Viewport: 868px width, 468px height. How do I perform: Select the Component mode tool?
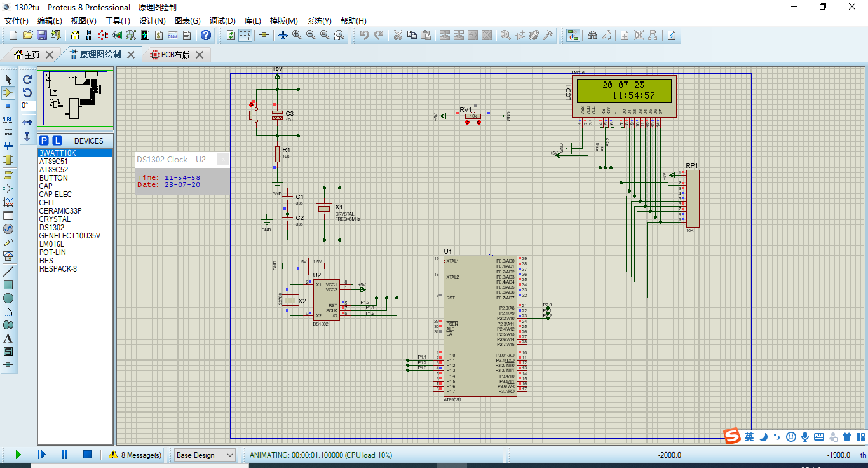pos(8,93)
